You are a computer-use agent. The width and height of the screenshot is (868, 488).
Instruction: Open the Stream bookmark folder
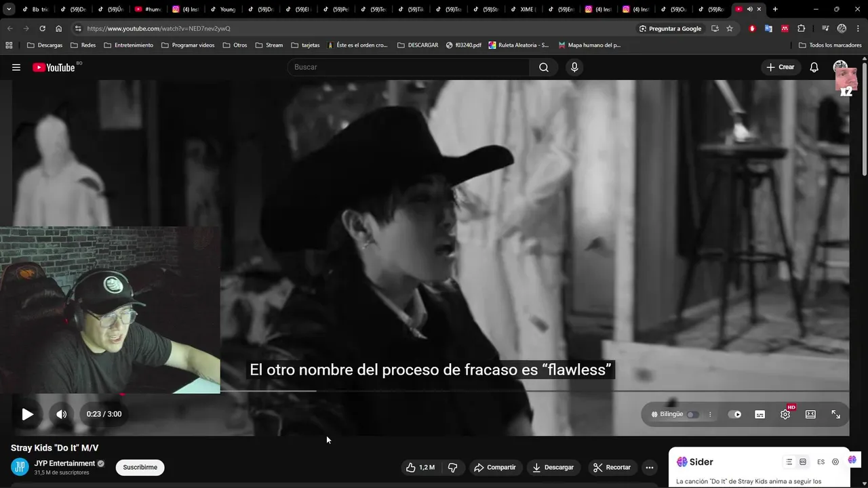pos(269,45)
